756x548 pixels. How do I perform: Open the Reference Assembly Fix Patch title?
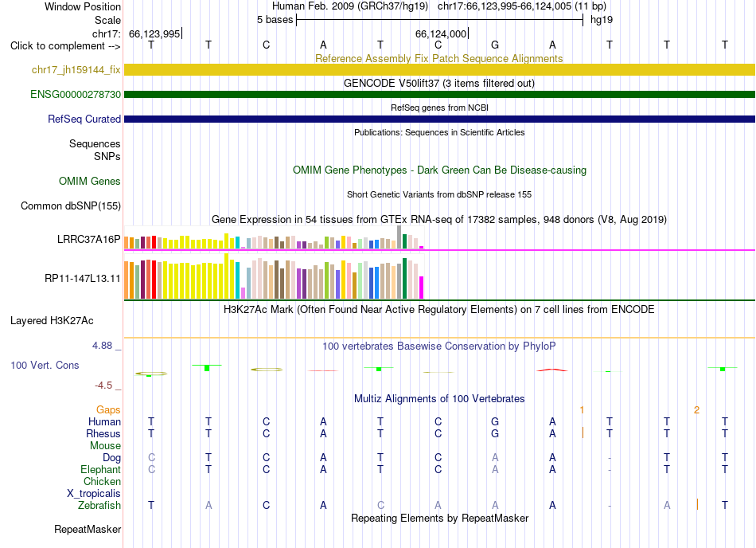[x=438, y=58]
